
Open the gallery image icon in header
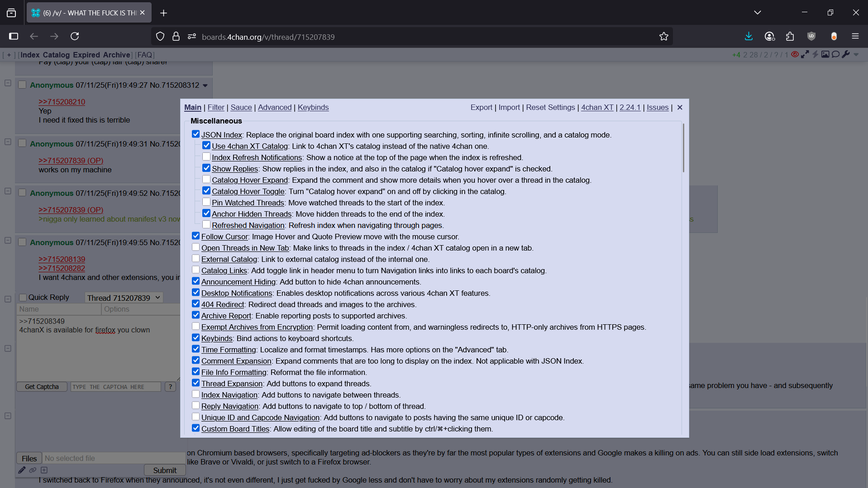click(825, 54)
